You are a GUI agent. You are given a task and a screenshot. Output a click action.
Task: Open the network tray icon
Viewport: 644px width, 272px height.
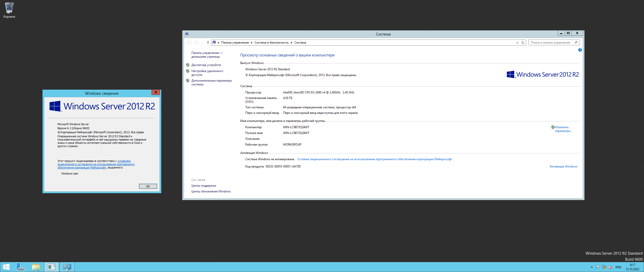coord(604,267)
